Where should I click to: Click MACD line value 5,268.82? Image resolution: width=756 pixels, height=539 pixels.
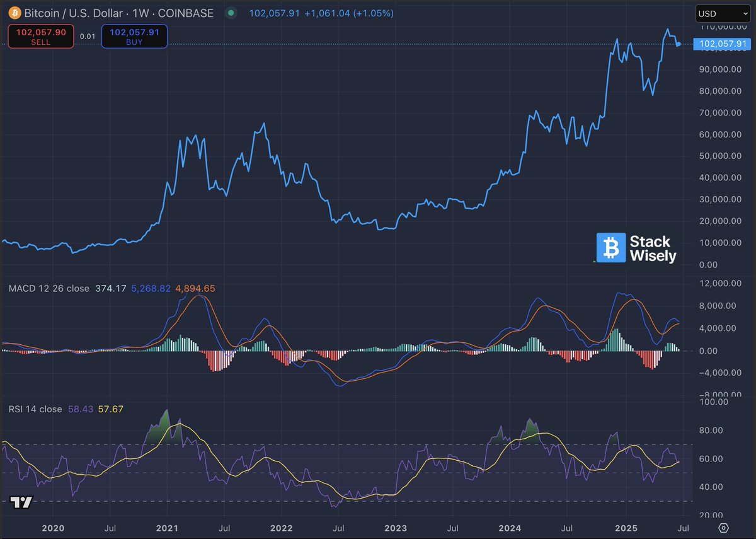tap(151, 288)
